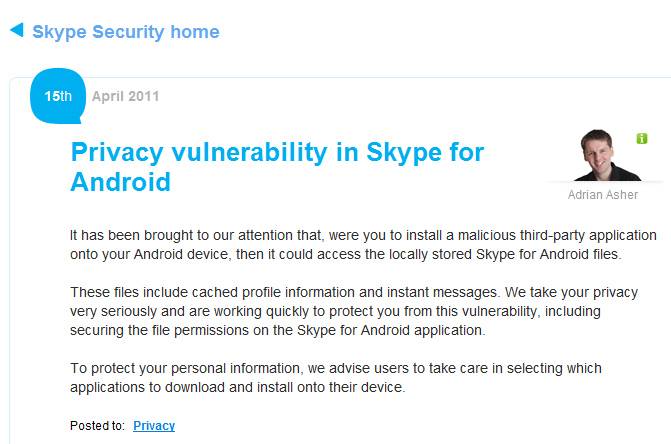Click the line starting 'onto your Android device'

pos(346,254)
